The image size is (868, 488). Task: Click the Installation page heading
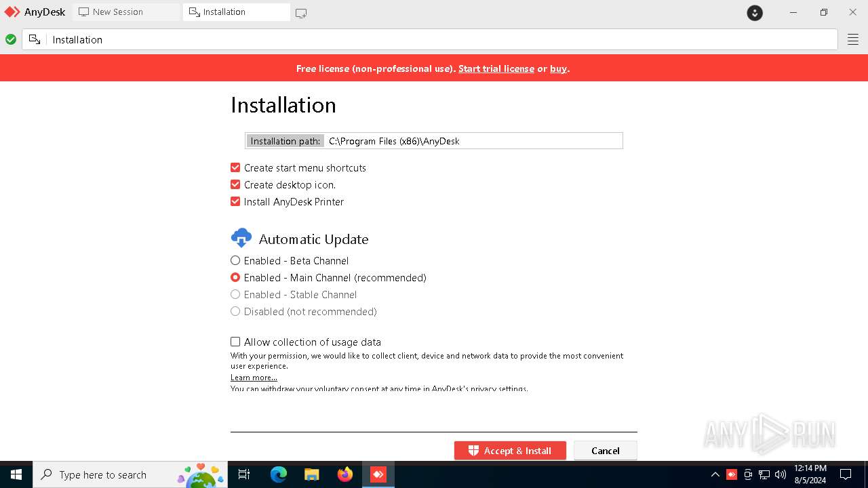(283, 105)
